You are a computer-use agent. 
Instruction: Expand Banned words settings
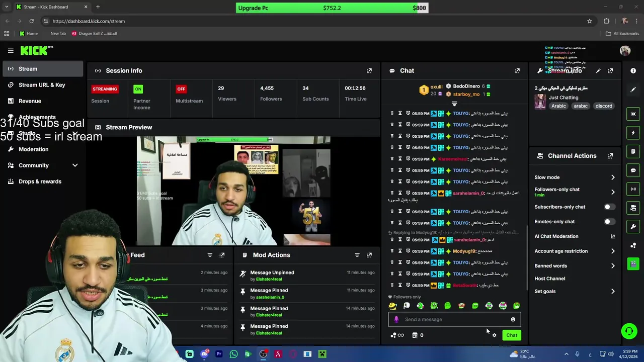click(x=613, y=266)
